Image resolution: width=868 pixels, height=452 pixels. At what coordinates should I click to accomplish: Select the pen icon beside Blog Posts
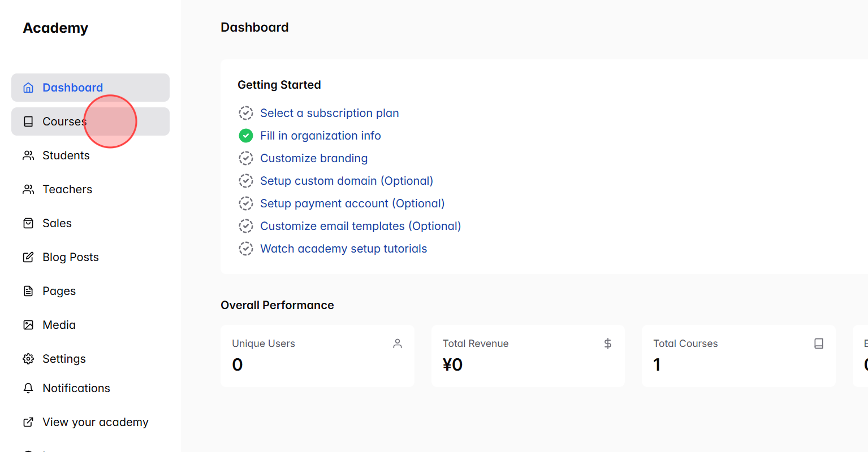click(x=28, y=257)
